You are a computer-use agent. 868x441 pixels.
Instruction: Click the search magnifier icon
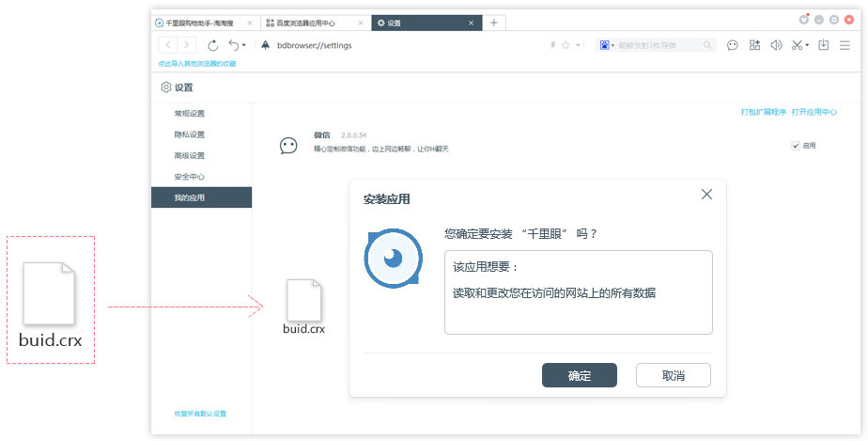pyautogui.click(x=707, y=45)
